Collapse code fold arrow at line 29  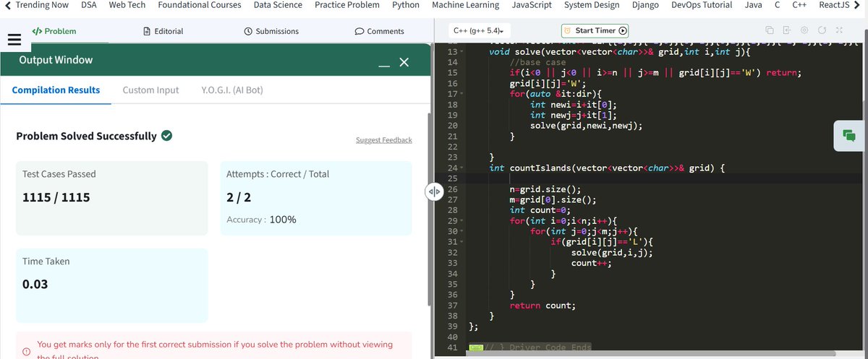point(462,220)
